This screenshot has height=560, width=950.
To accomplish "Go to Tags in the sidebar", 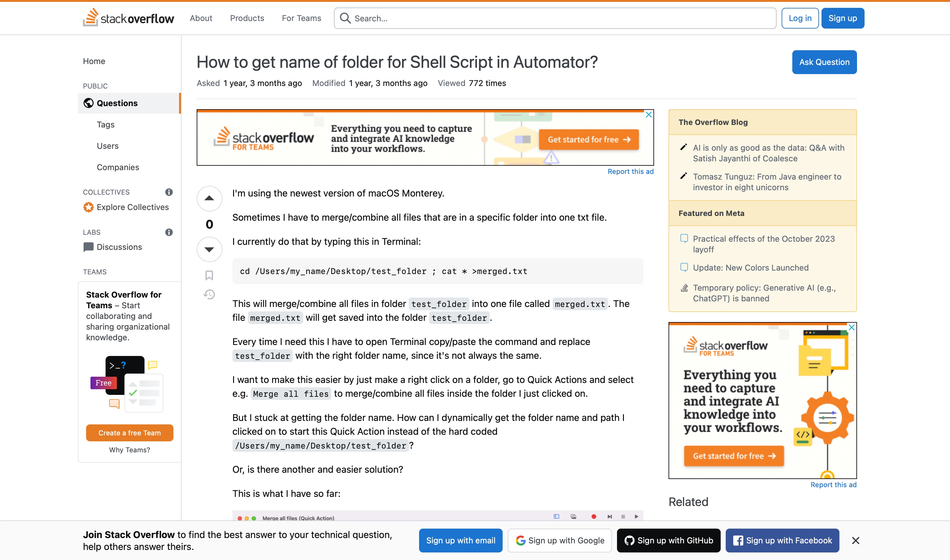I will tap(105, 125).
